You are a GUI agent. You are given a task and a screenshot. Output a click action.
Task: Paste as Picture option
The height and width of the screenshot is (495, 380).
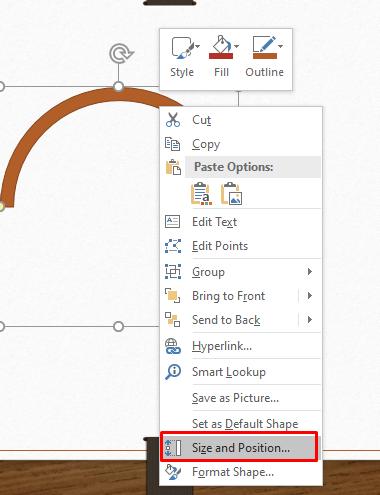point(231,193)
